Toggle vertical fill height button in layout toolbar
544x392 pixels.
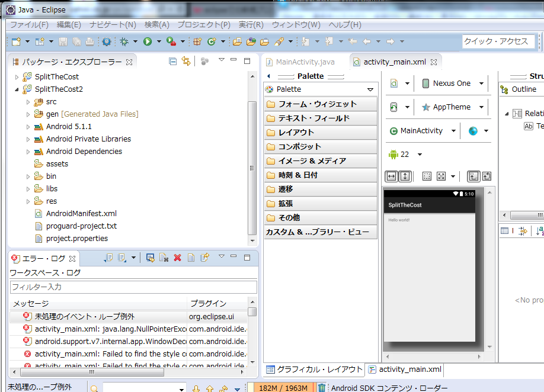click(x=405, y=176)
